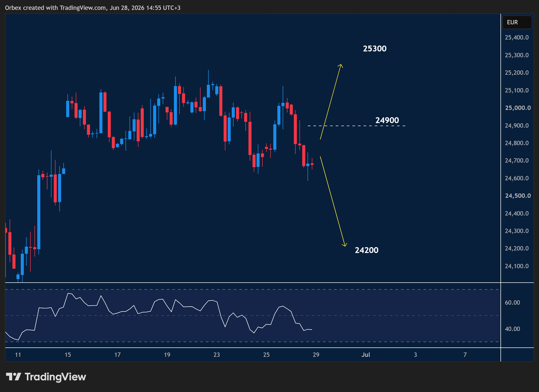Click the dashed 24900 horizontal level line

pos(356,126)
